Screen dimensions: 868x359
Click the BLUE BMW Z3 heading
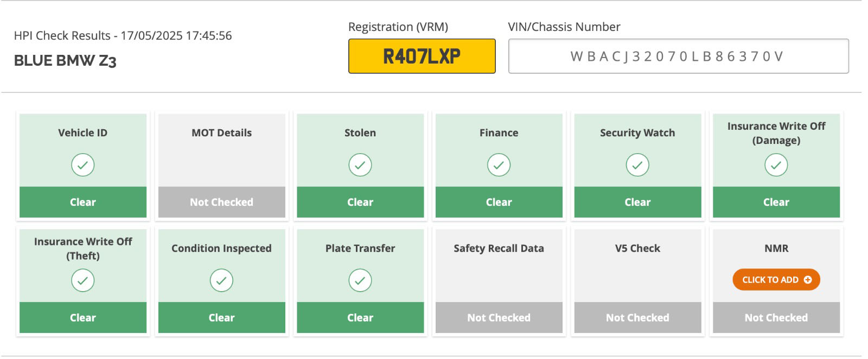click(65, 61)
